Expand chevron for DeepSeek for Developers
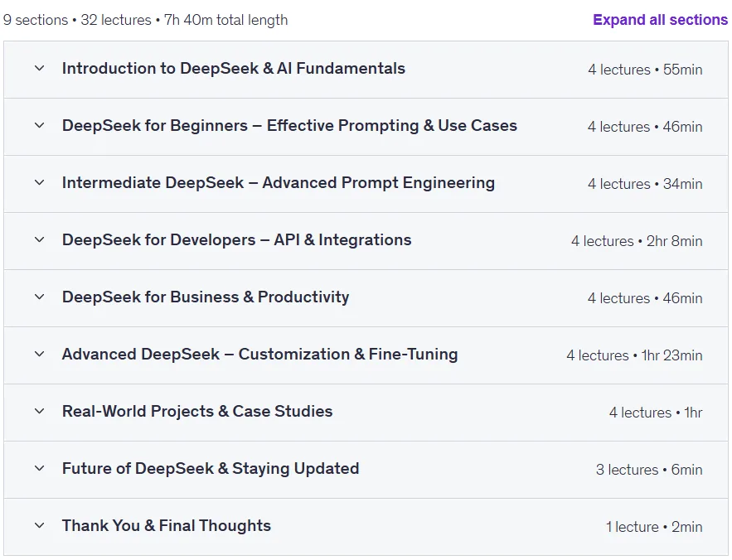Screen dimensions: 732x560 [x=40, y=240]
